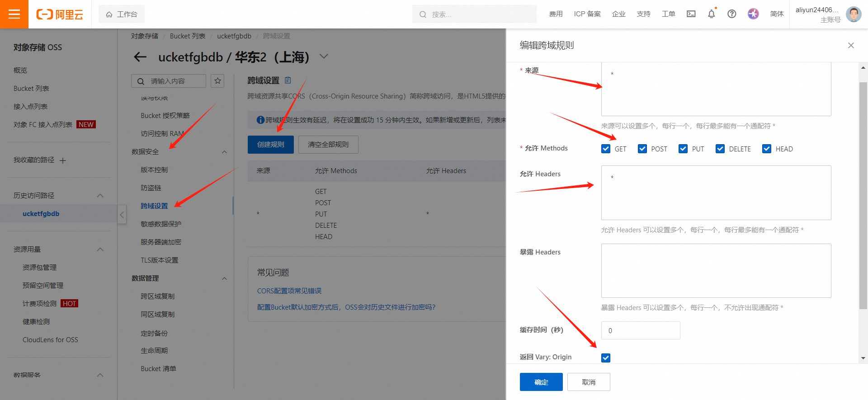The image size is (868, 400).
Task: Open Bucket 列表 in the sidebar
Action: click(x=31, y=89)
